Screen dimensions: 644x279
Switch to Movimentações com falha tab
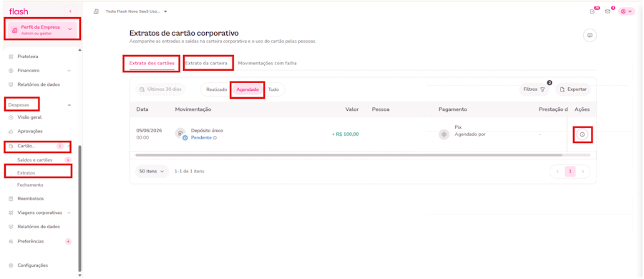(x=267, y=63)
